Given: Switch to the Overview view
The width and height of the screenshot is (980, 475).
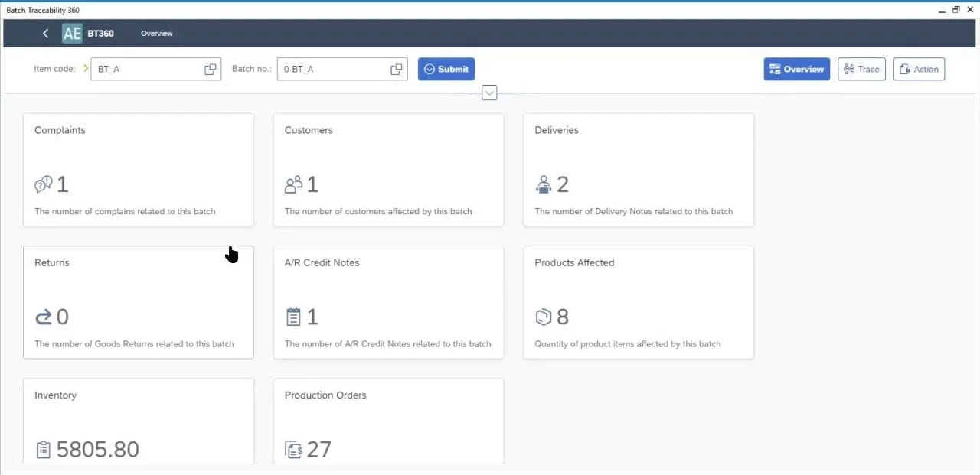Looking at the screenshot, I should coord(796,69).
